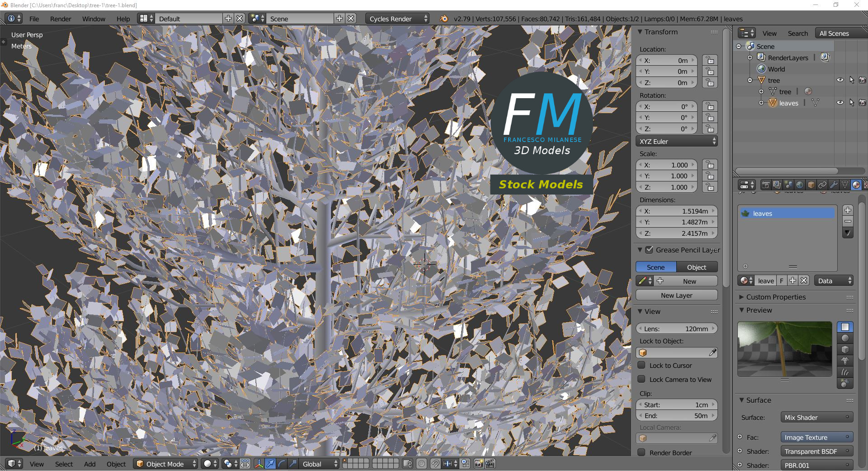
Task: Toggle the 3D manipulator widget in viewport header
Action: (259, 464)
